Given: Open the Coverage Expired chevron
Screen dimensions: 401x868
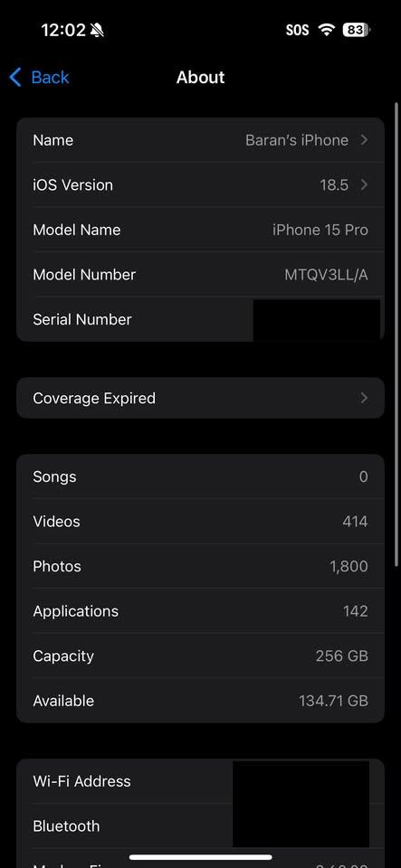Looking at the screenshot, I should pyautogui.click(x=364, y=398).
